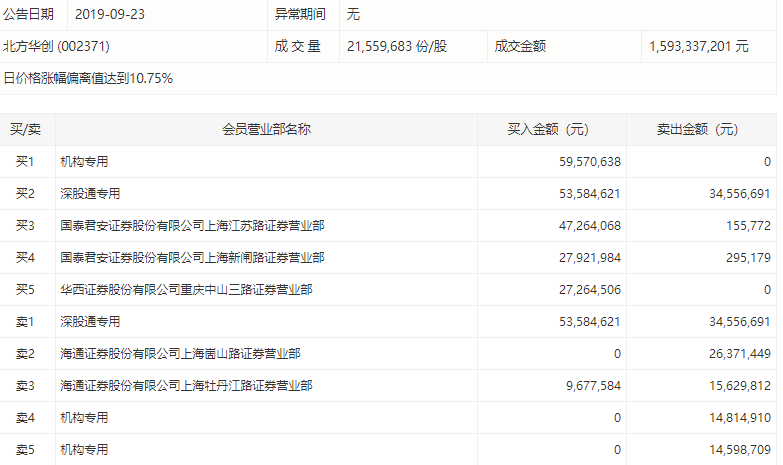Select the 卖5 row label
Viewport: 783px width, 465px height.
(25, 450)
